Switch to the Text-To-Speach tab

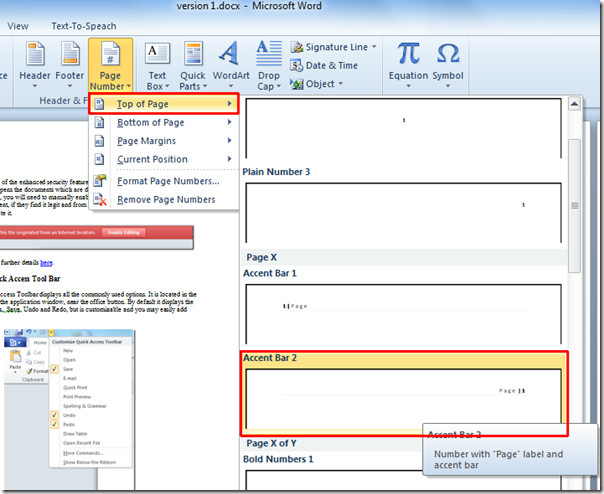84,26
